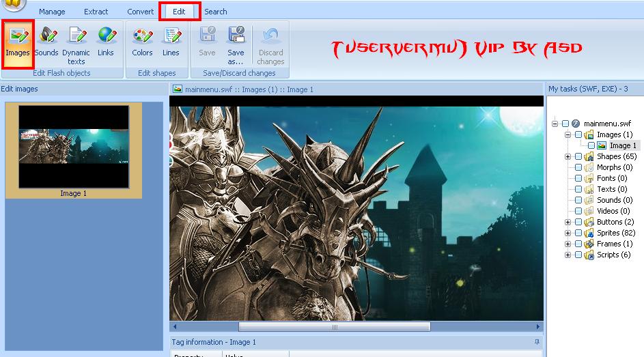Select Image 1 thumbnail in Edit images
This screenshot has width=644, height=357.
point(74,150)
